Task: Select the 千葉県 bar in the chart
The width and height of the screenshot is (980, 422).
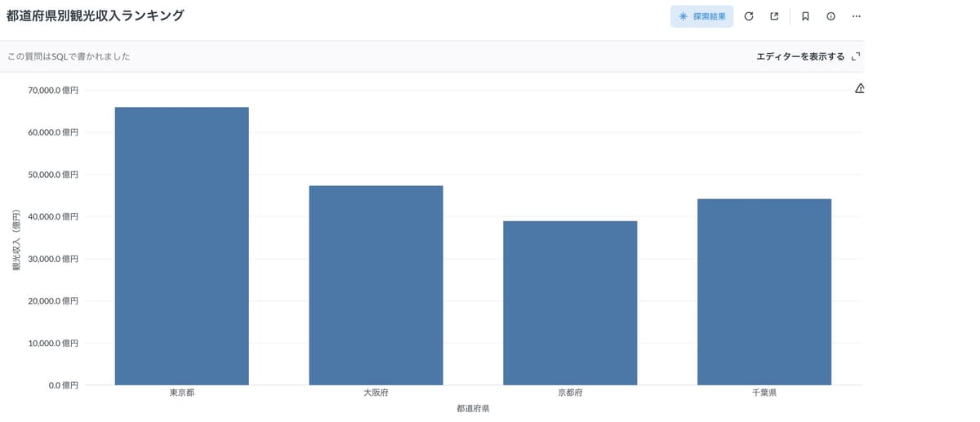Action: [764, 291]
